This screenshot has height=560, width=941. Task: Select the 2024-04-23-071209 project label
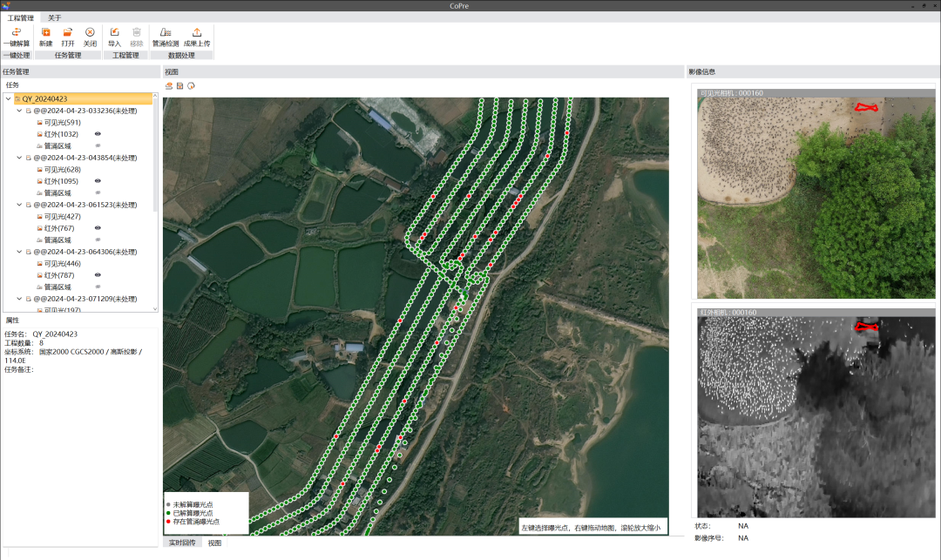point(85,299)
